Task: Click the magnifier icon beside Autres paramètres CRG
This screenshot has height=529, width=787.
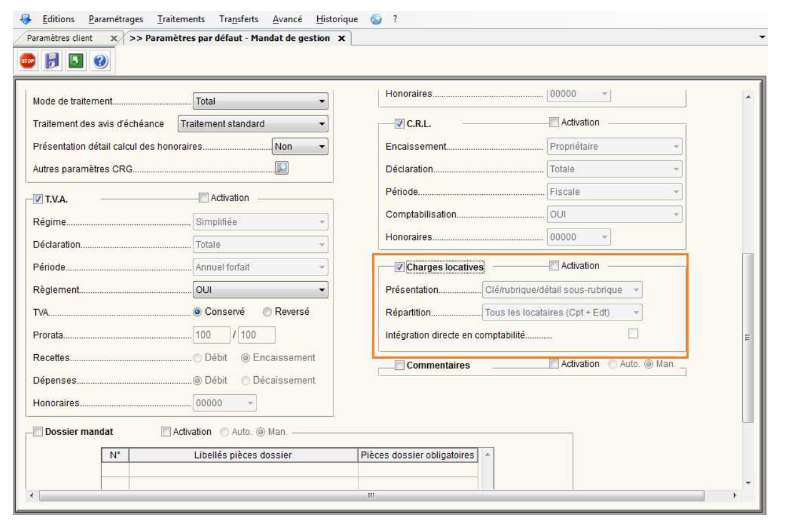Action: coord(281,168)
